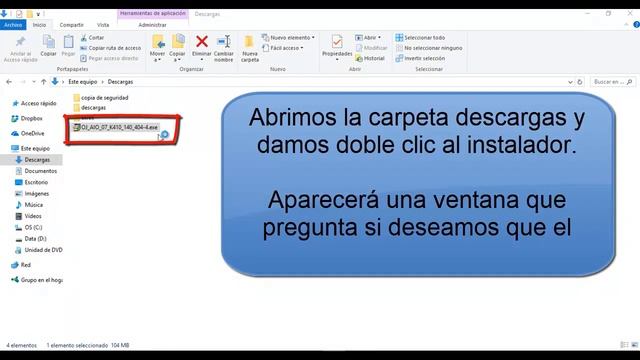The height and width of the screenshot is (360, 640).
Task: Switch to the Compartir ribbon tab
Action: point(71,25)
